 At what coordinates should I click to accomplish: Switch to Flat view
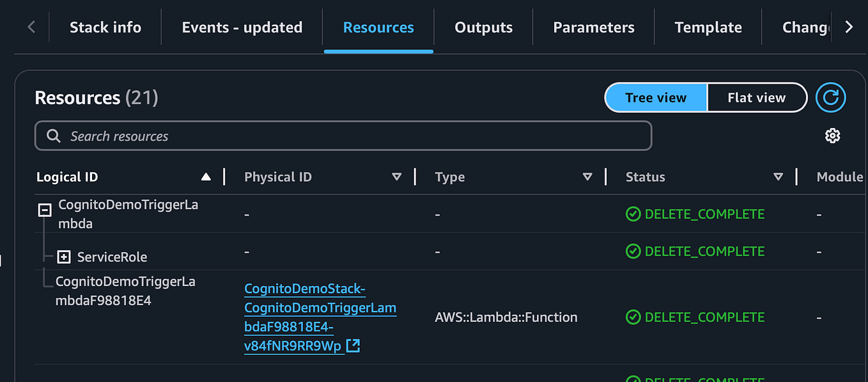(x=757, y=97)
